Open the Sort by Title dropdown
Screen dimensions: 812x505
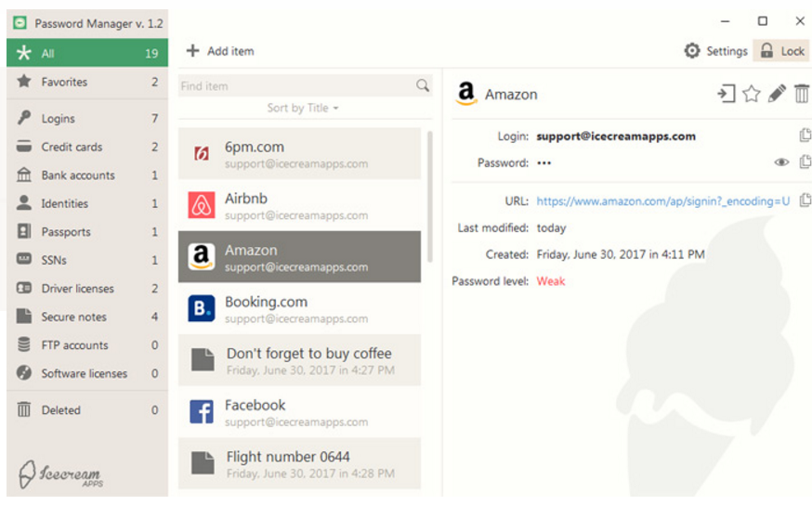pyautogui.click(x=303, y=108)
